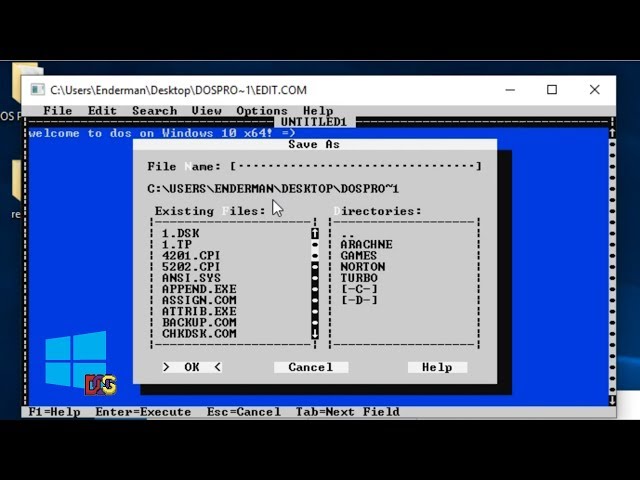Select the TURBO directory

[x=359, y=278]
